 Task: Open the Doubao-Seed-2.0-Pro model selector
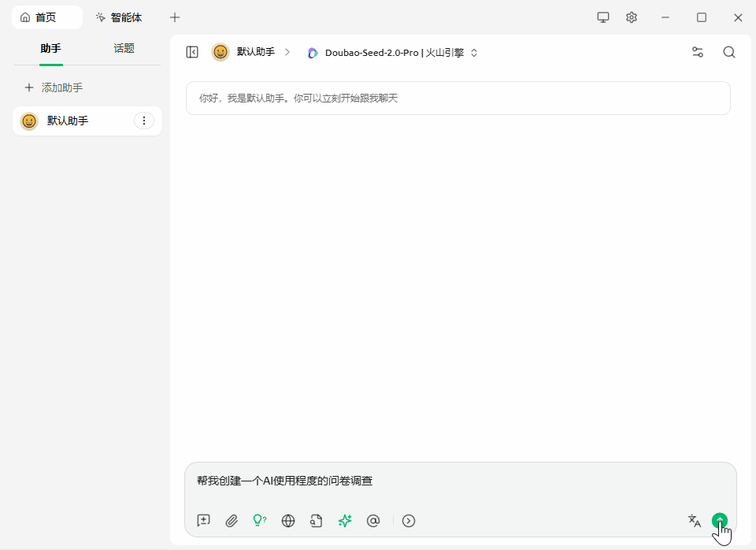[393, 53]
